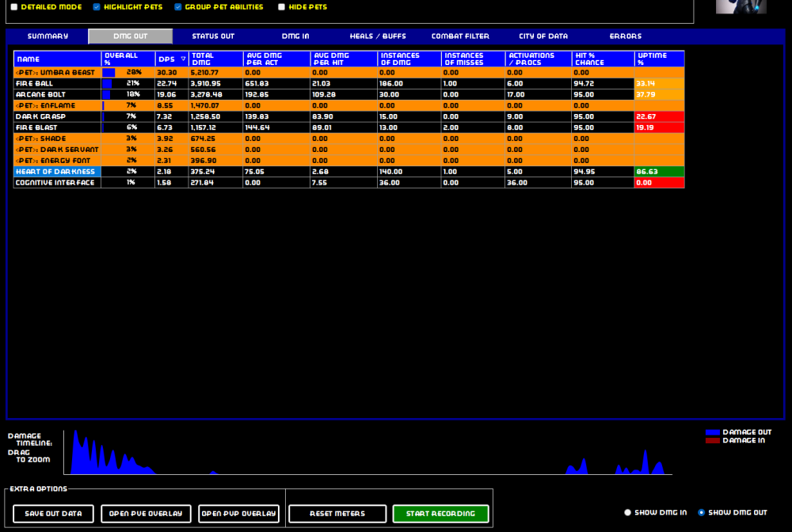The image size is (792, 532).
Task: Switch to the City of Data tab
Action: coord(543,36)
